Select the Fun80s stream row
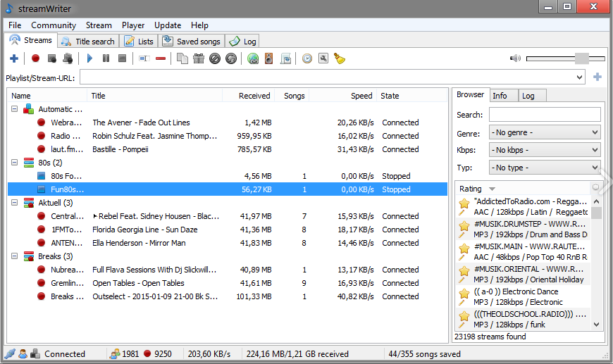The width and height of the screenshot is (613, 364). pyautogui.click(x=228, y=189)
